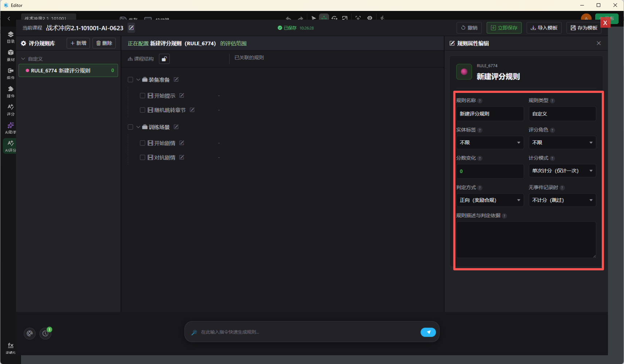The image size is (624, 364).
Task: Open the 计分模式 dropdown
Action: coord(562,171)
